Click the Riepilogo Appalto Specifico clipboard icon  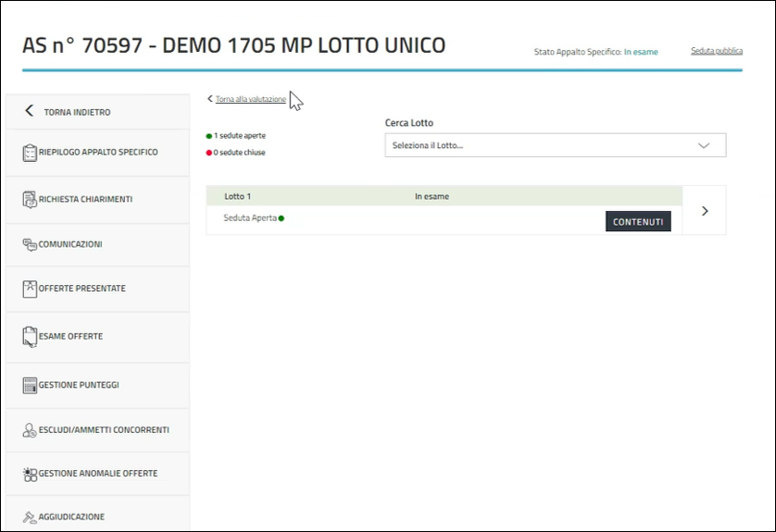pos(30,153)
